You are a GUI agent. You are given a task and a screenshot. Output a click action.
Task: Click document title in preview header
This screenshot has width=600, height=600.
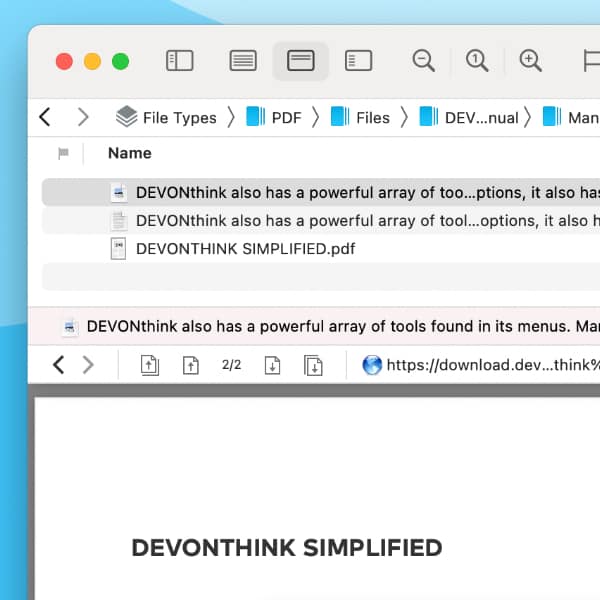pyautogui.click(x=343, y=326)
